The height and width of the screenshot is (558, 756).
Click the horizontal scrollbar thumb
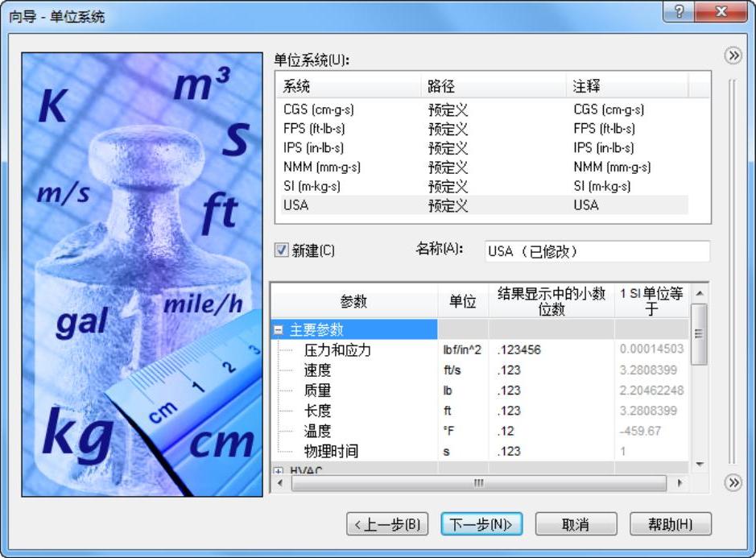(x=479, y=483)
